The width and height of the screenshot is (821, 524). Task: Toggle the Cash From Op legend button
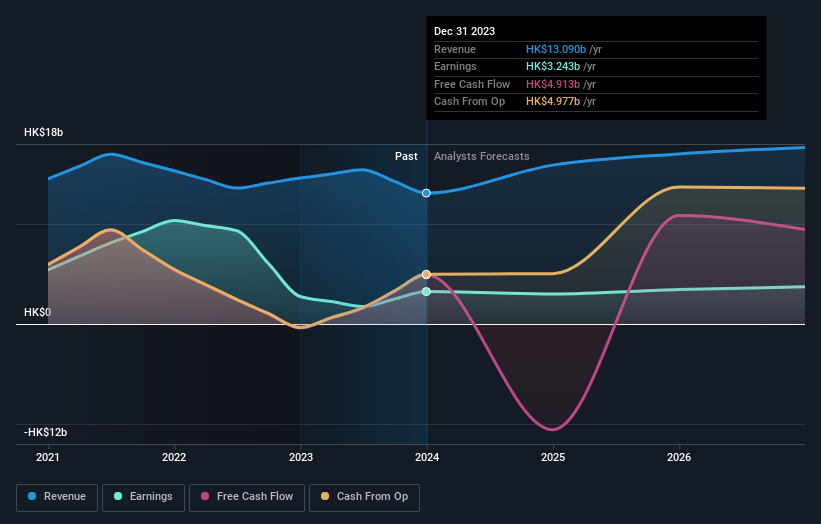[364, 497]
